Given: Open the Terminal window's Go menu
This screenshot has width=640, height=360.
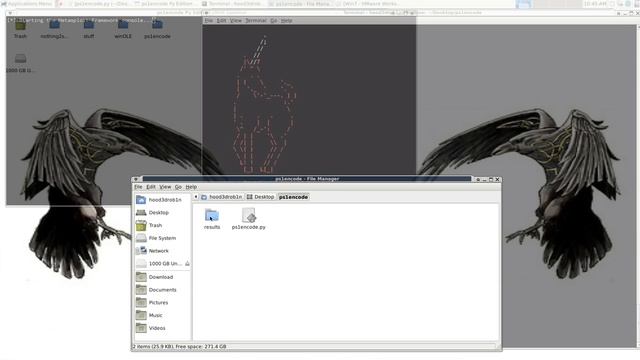Looking at the screenshot, I should 273,20.
